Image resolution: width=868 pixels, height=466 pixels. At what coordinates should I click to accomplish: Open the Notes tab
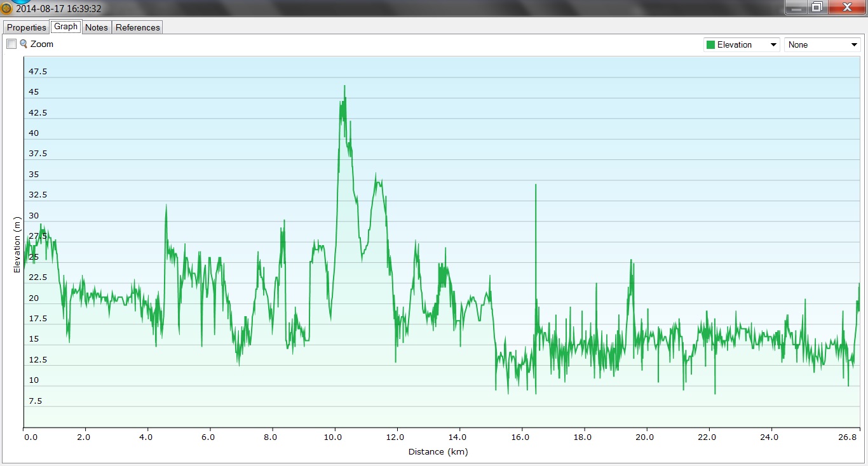tap(97, 27)
